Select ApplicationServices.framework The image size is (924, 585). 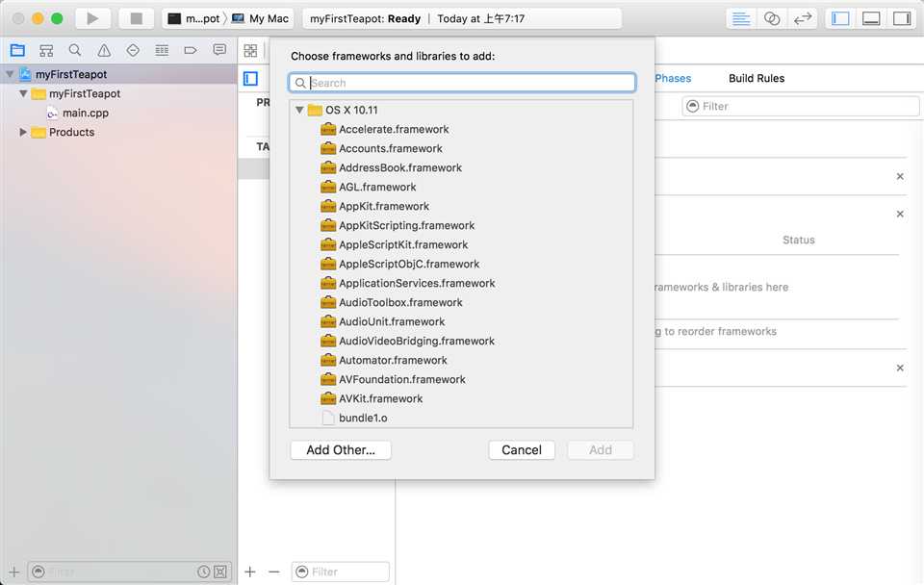click(x=408, y=284)
